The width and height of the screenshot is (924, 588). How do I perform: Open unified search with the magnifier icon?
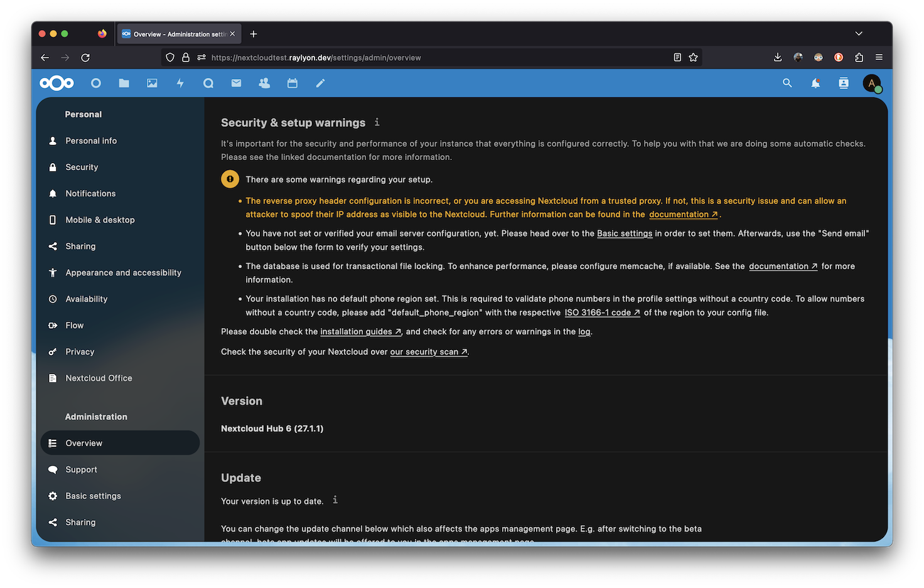(787, 82)
